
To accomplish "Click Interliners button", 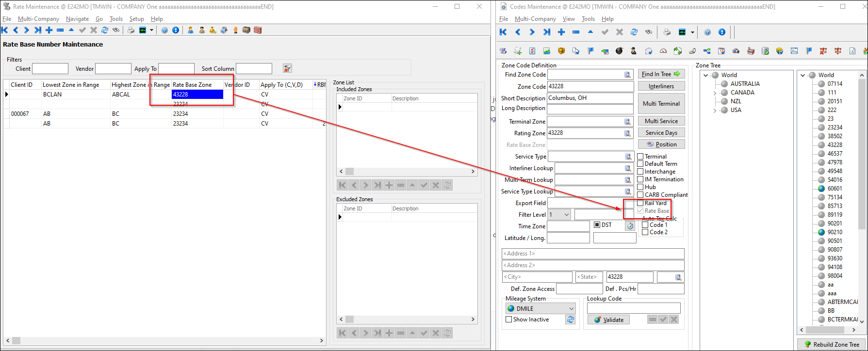I will pos(661,86).
